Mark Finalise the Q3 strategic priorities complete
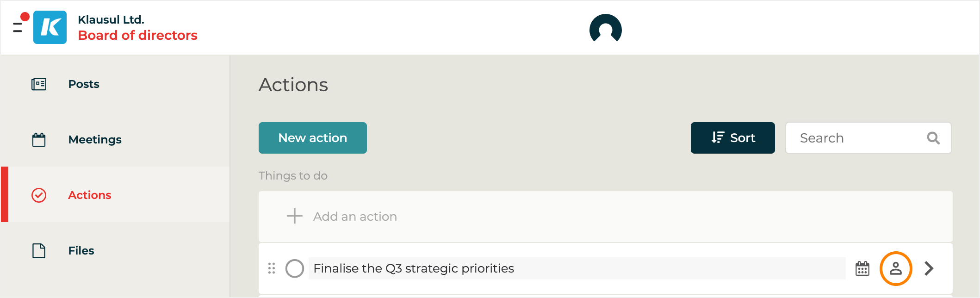Viewport: 980px width, 298px height. coord(295,268)
